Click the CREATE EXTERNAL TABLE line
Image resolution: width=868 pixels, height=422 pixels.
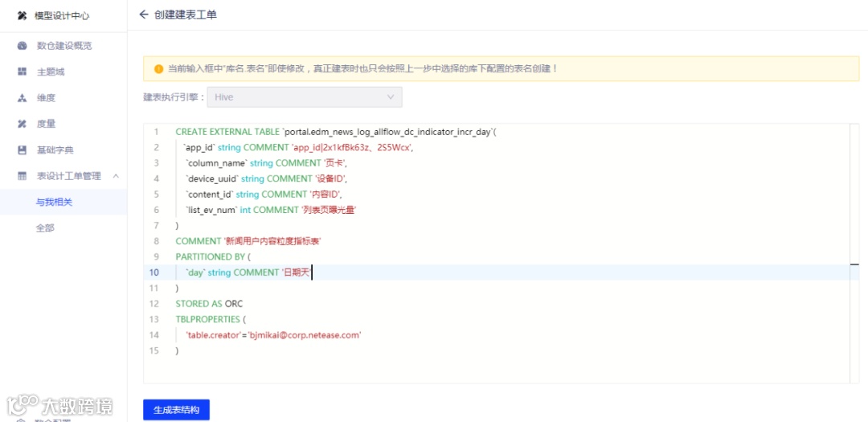[x=337, y=132]
